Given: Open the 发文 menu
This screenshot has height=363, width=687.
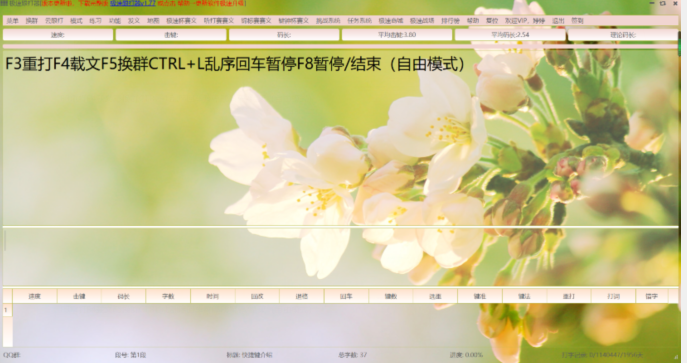Looking at the screenshot, I should (x=134, y=21).
